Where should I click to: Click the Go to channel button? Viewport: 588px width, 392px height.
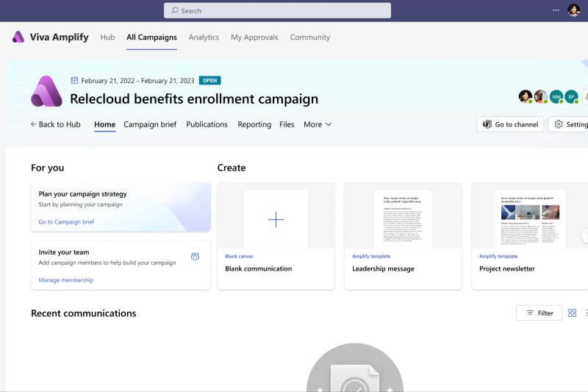click(x=510, y=124)
